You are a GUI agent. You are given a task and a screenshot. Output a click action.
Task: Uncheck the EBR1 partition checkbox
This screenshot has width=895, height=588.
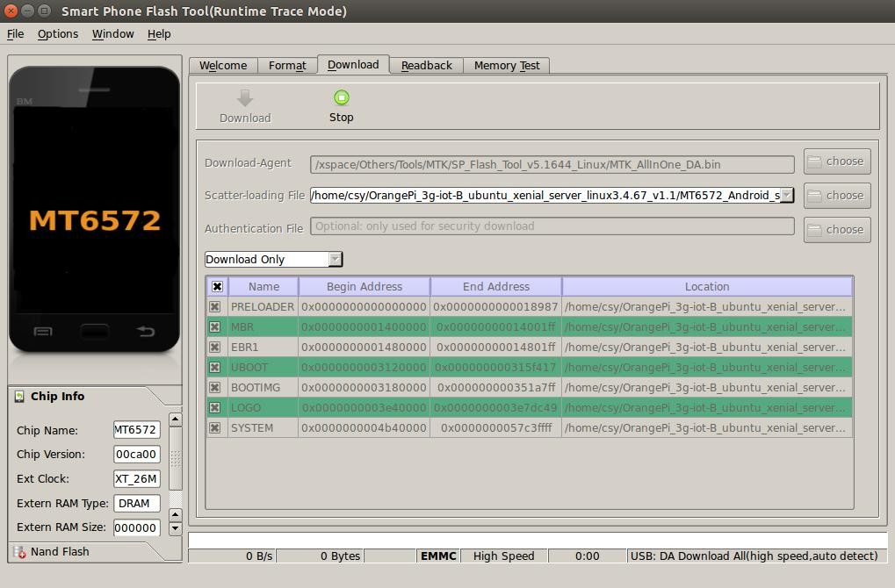tap(214, 347)
